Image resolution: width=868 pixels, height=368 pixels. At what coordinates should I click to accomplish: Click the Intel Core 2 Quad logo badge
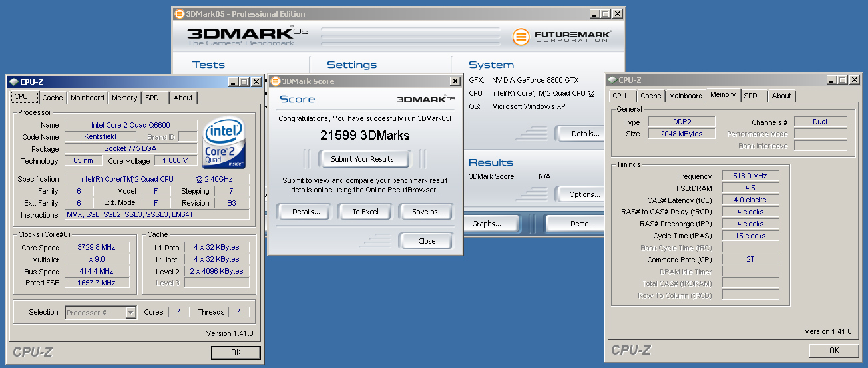[225, 143]
